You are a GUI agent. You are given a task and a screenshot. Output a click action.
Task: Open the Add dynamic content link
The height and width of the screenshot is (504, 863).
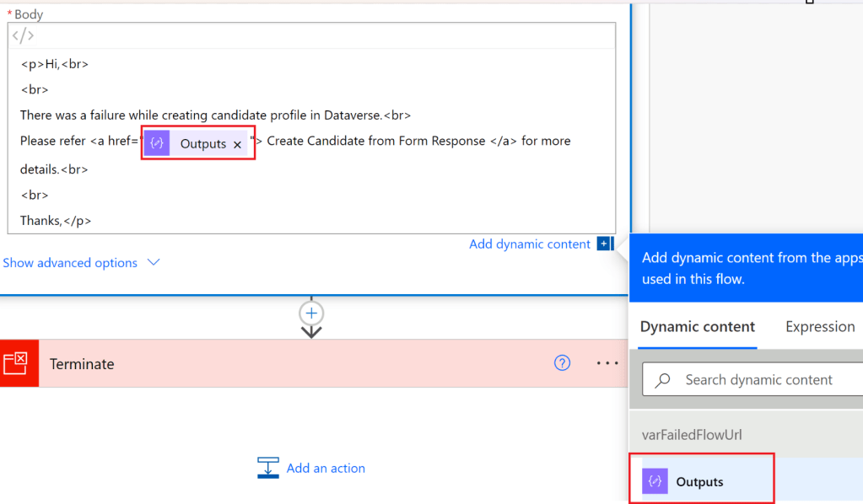click(x=529, y=244)
